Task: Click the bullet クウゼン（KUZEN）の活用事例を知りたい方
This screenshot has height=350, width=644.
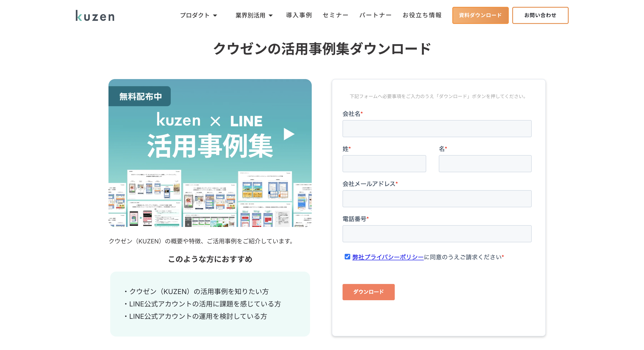Action: pos(196,291)
